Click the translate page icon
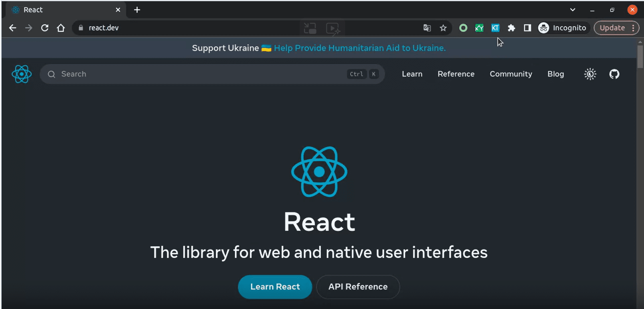This screenshot has width=644, height=309. click(x=427, y=28)
